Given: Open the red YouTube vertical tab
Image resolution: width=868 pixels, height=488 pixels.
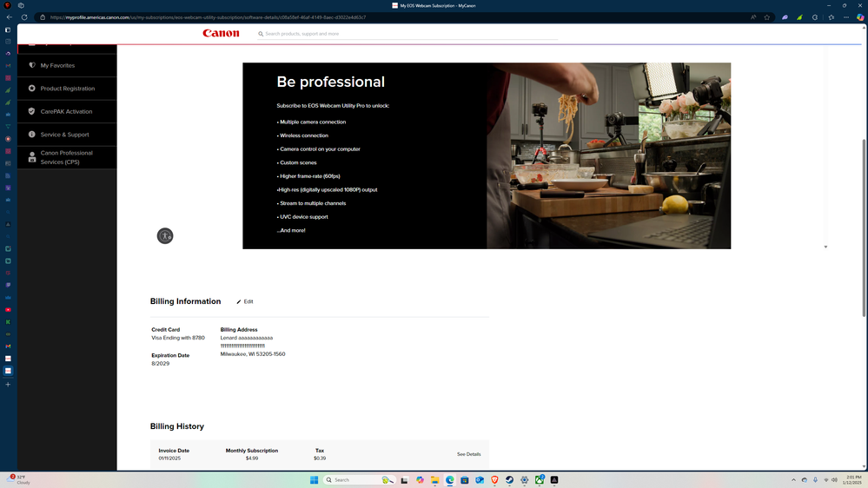Looking at the screenshot, I should click(8, 310).
